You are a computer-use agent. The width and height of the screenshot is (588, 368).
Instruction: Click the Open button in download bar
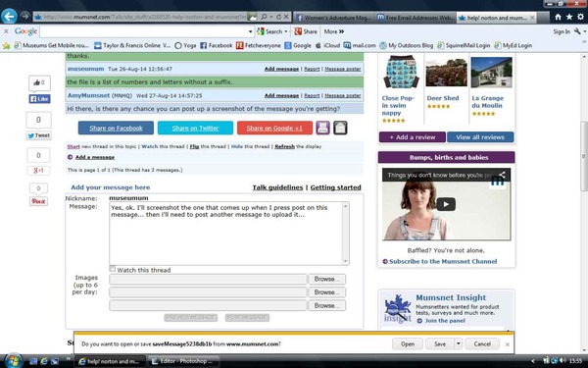coord(408,343)
